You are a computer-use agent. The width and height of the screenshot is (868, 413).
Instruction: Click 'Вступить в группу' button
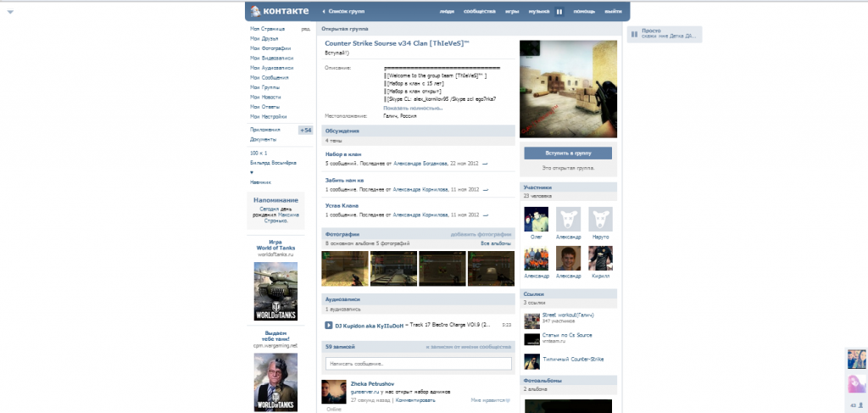(x=567, y=153)
